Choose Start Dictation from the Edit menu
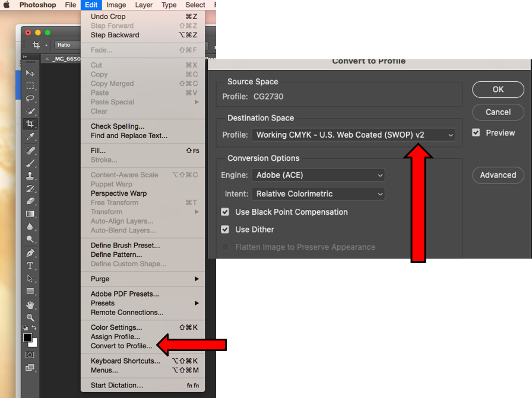Image resolution: width=532 pixels, height=398 pixels. coord(143,385)
